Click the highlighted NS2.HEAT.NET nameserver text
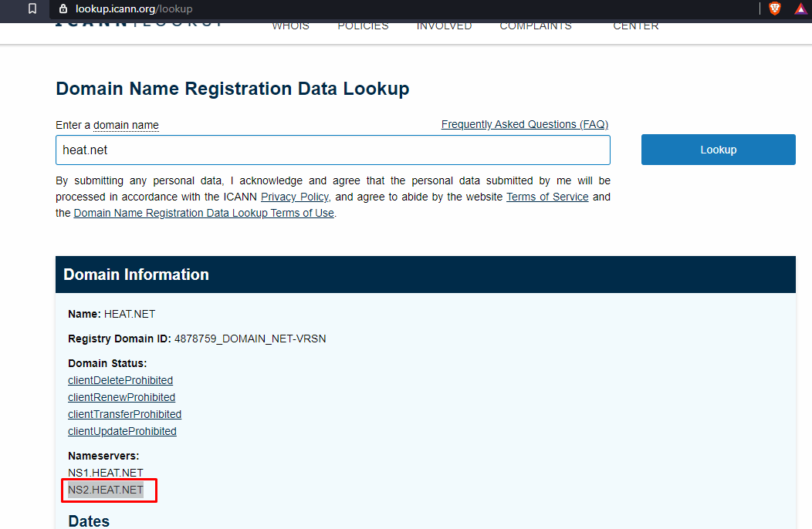The width and height of the screenshot is (812, 529). [x=106, y=490]
